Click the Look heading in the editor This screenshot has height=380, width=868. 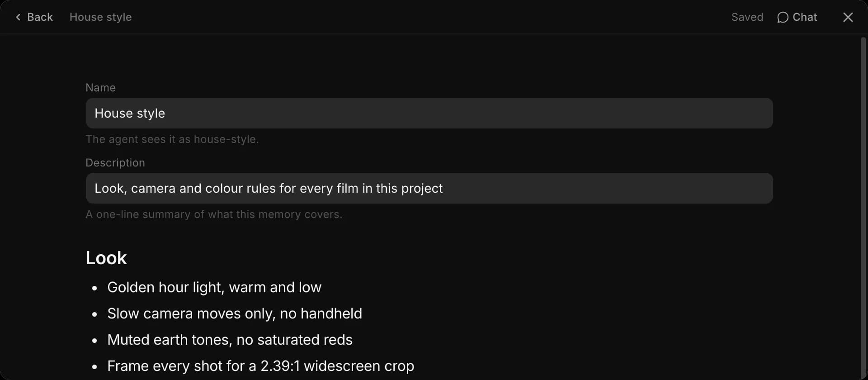pyautogui.click(x=106, y=258)
